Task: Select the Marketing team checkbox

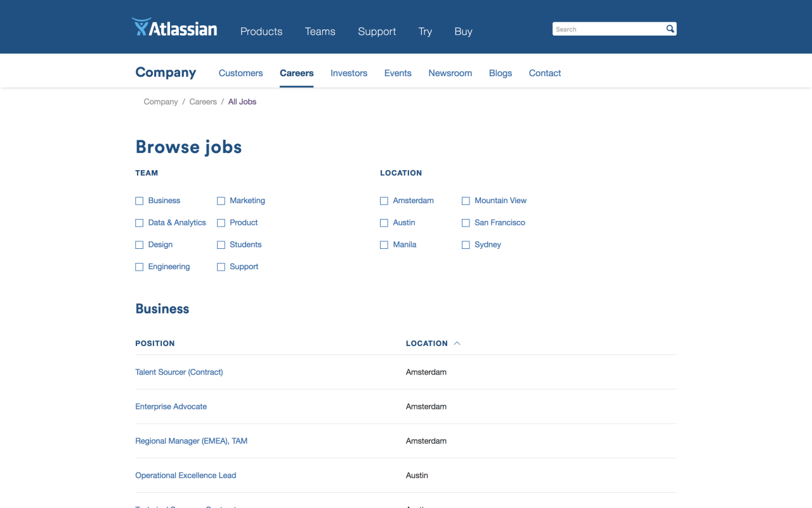Action: [x=221, y=201]
